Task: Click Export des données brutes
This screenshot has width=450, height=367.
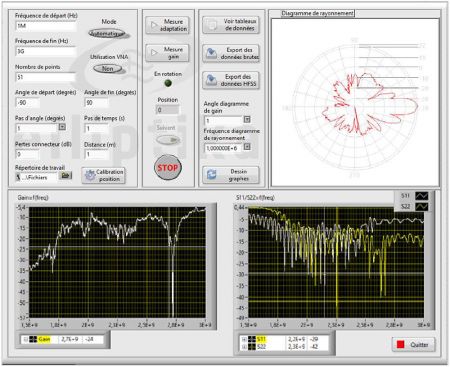Action: tap(231, 53)
